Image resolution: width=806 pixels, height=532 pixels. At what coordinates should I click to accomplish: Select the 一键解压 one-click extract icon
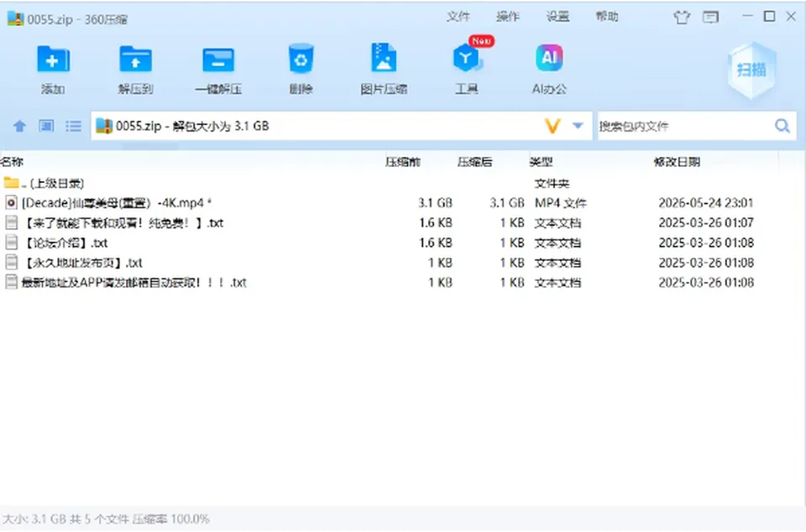218,60
